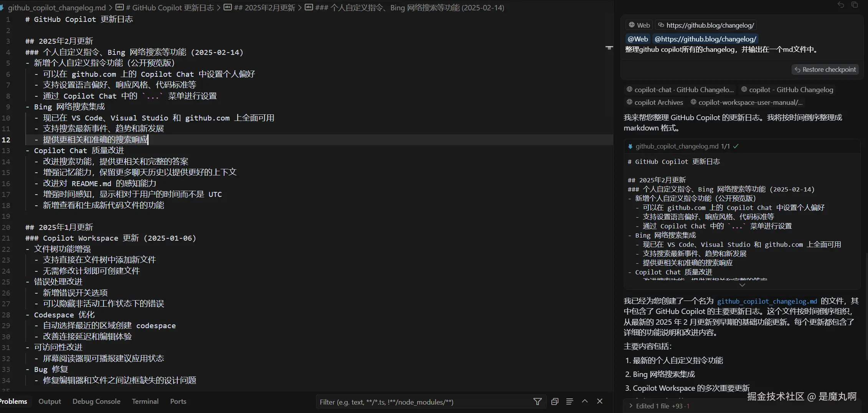Click line 33 'Bug 修复' in editor

[51, 369]
